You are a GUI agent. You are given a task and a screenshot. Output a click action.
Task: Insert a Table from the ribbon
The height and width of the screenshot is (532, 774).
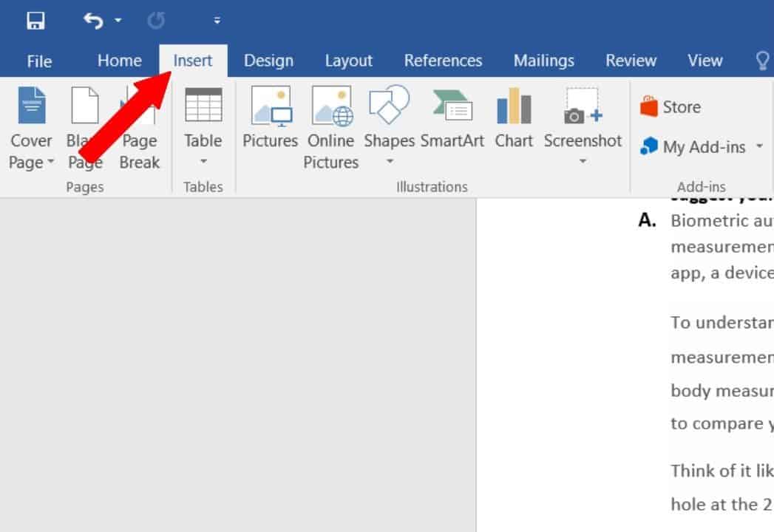[x=203, y=127]
